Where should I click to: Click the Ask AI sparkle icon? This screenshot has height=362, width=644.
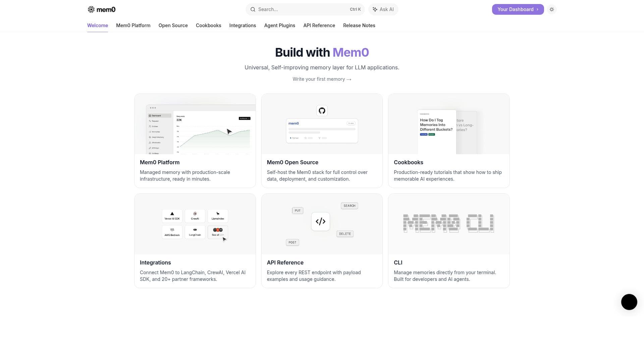click(x=375, y=9)
